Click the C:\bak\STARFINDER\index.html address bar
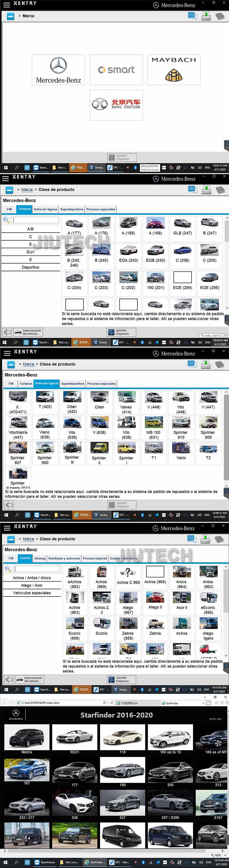Image resolution: width=229 pixels, height=868 pixels. tap(61, 703)
